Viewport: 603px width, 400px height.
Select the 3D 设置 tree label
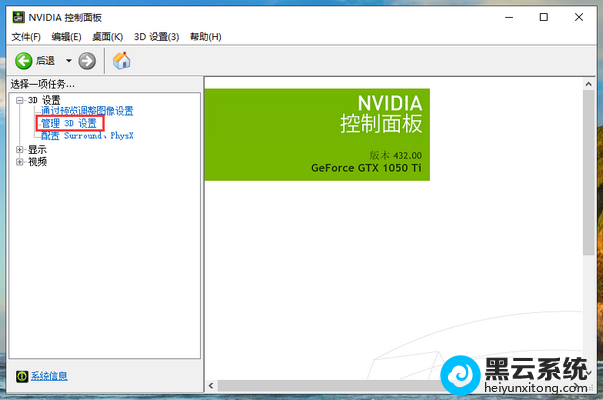(44, 100)
